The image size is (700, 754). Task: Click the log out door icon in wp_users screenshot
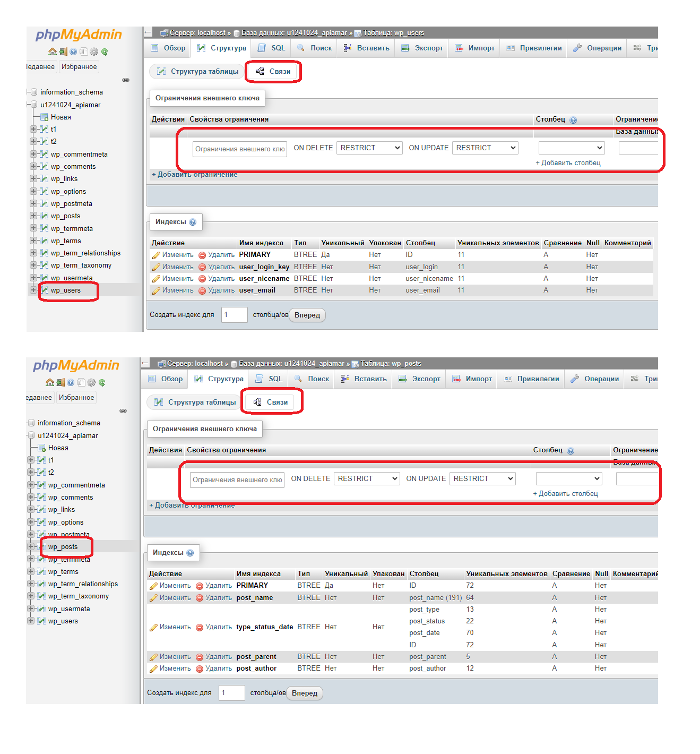point(63,52)
